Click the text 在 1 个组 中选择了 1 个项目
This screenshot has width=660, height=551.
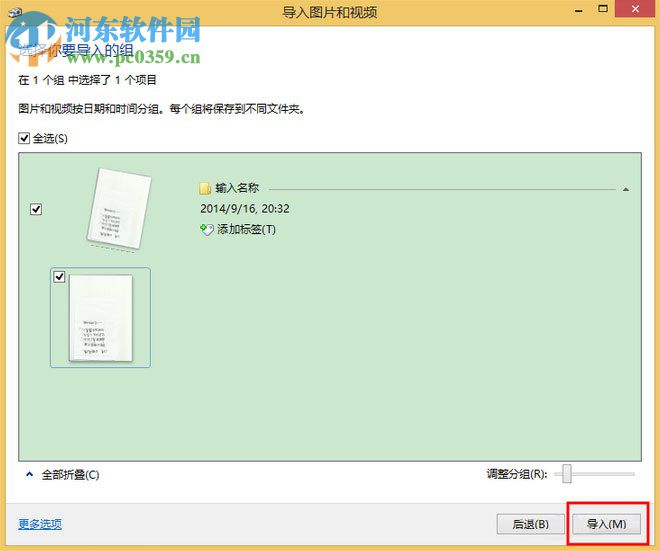coord(87,80)
